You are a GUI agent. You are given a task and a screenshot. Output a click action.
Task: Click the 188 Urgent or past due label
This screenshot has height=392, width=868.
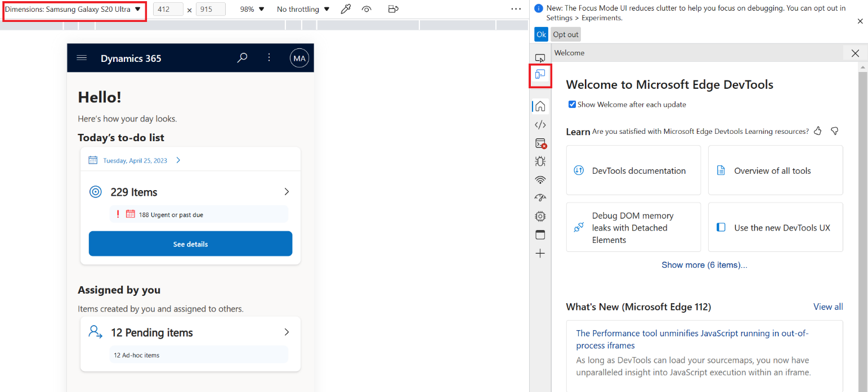(171, 214)
